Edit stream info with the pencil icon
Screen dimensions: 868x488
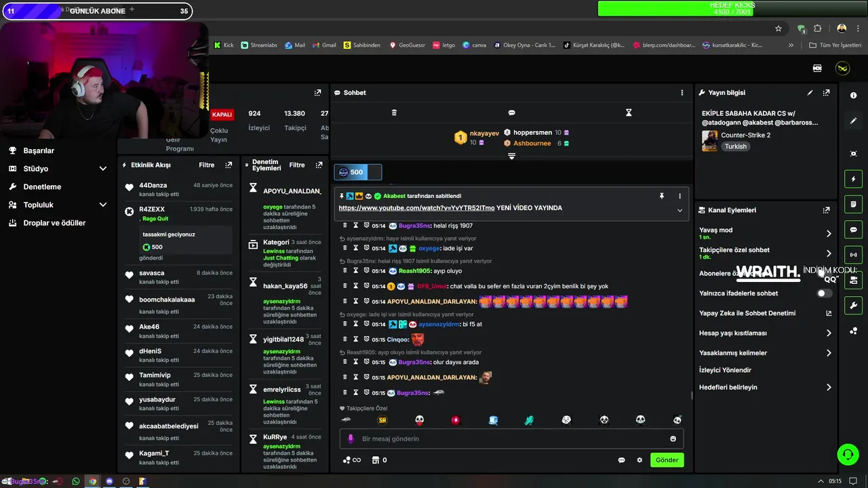point(810,93)
